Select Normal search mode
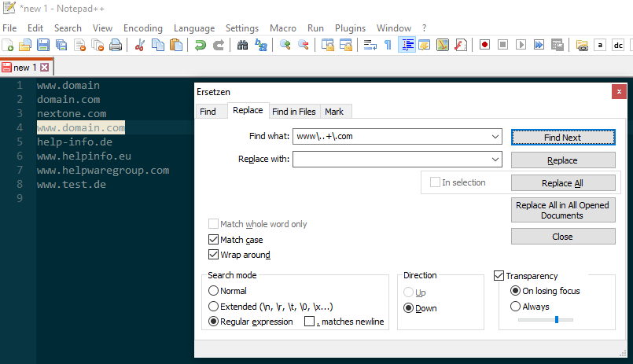The image size is (633, 364). point(213,291)
